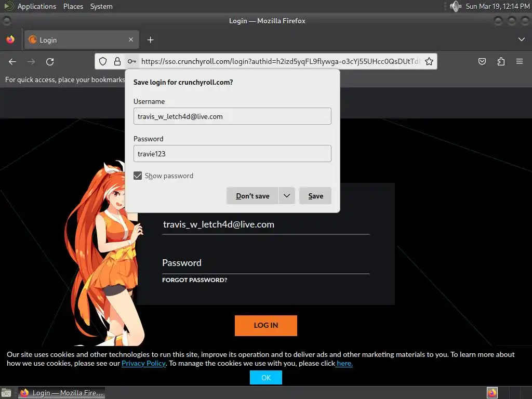This screenshot has width=532, height=399.
Task: Click the Save button in the login prompt
Action: click(x=315, y=196)
